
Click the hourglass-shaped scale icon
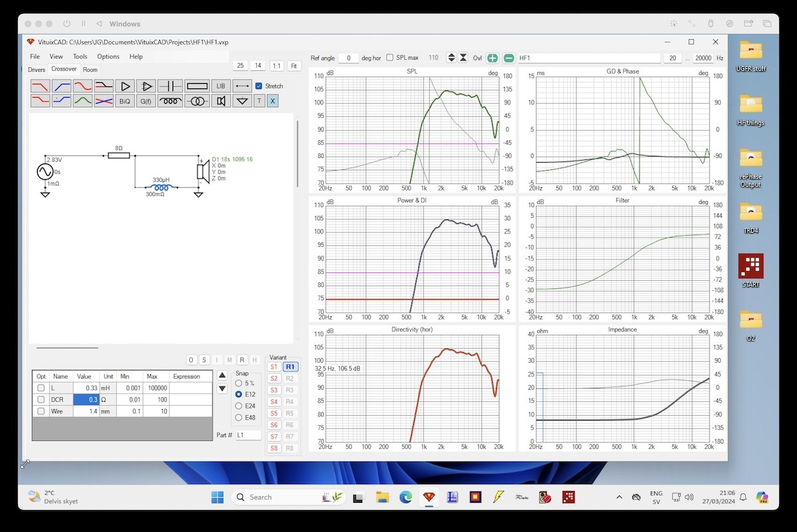pos(464,58)
